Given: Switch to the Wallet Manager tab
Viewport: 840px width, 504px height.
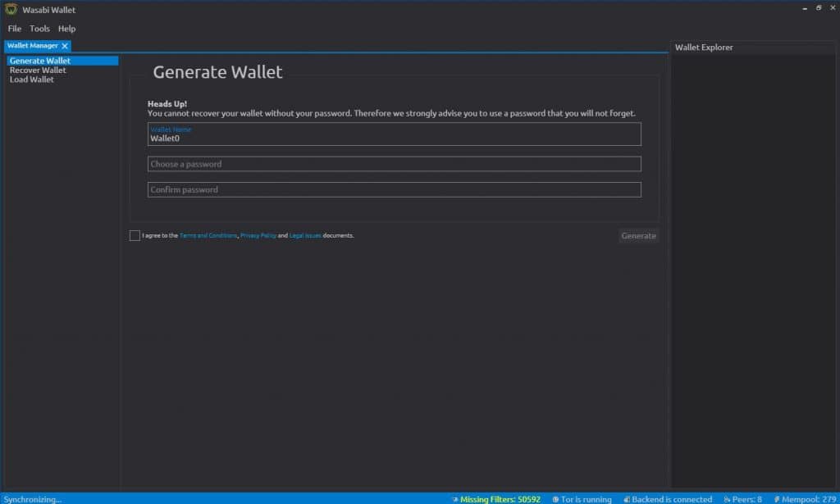Looking at the screenshot, I should coord(33,46).
